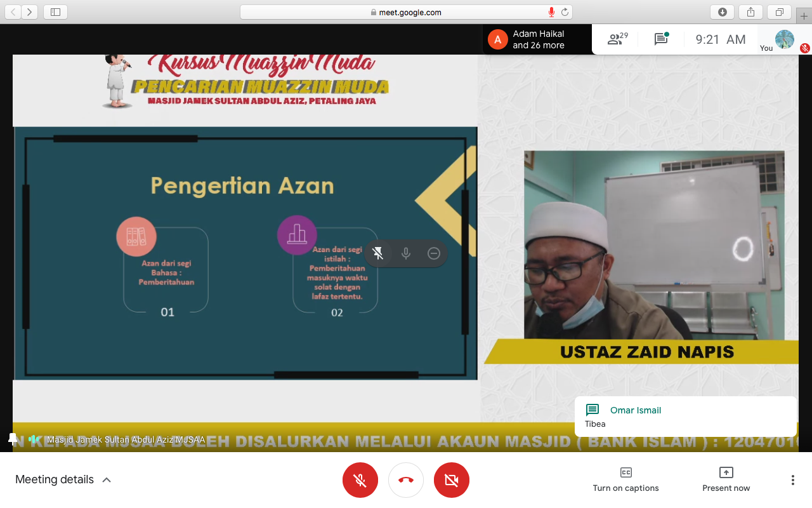Viewport: 812px width, 508px height.
Task: Unmute your microphone with the red mic button
Action: 360,480
